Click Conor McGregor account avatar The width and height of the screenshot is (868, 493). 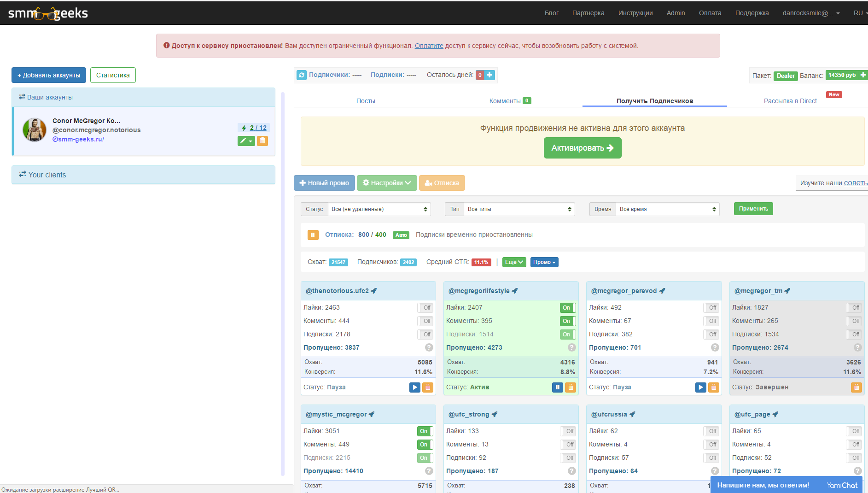(35, 129)
